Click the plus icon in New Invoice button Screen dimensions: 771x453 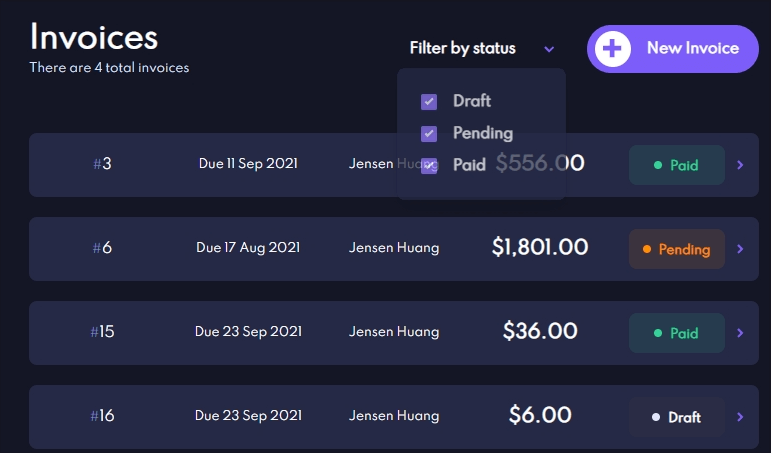point(613,48)
